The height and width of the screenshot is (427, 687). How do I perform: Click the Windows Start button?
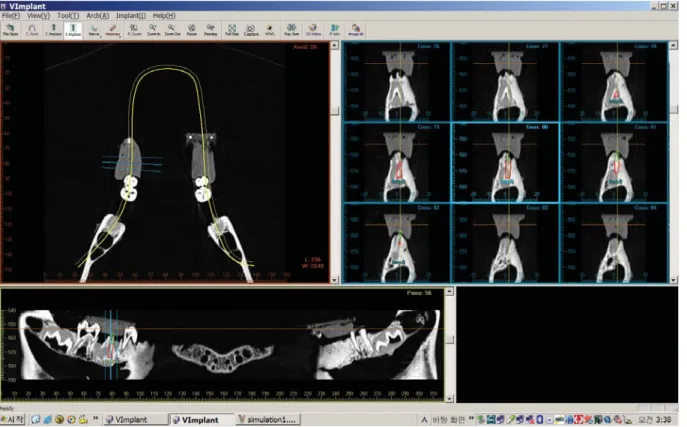pos(13,420)
